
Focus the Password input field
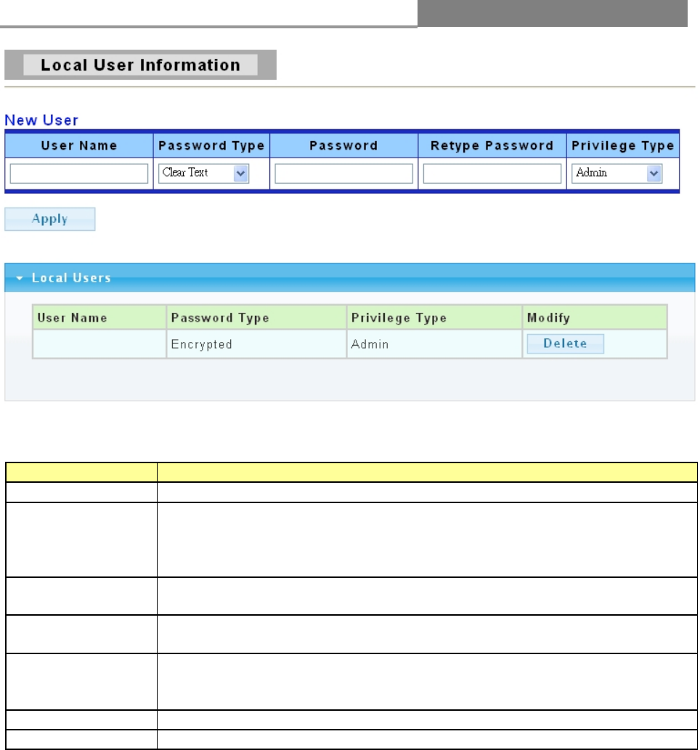pyautogui.click(x=343, y=173)
